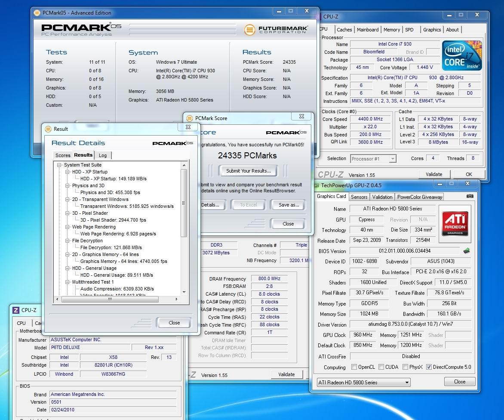
Task: Click the PCMark Score dialog title icon
Action: 189,118
